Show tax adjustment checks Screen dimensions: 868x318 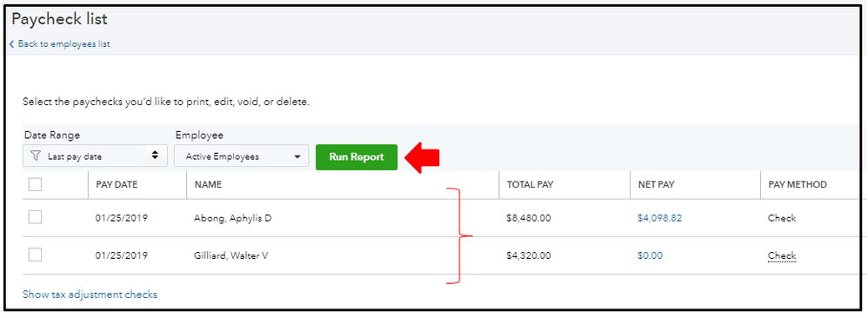pyautogui.click(x=90, y=295)
